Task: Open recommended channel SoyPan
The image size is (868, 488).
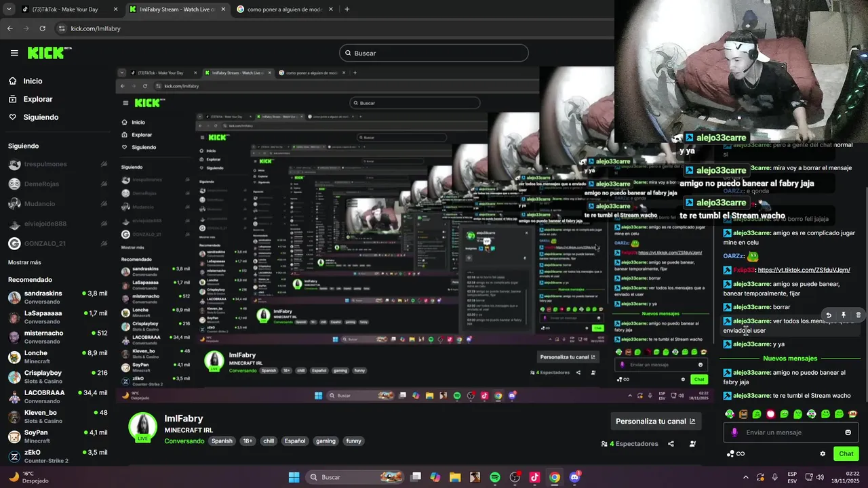Action: coord(58,436)
